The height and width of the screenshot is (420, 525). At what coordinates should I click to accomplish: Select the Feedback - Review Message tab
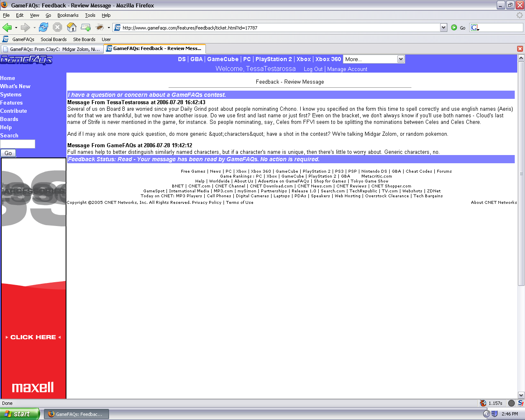coord(154,48)
